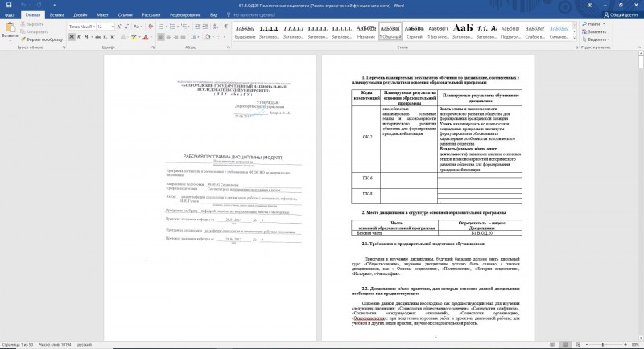
Task: Click Share (Общий доступ) button
Action: [x=621, y=15]
